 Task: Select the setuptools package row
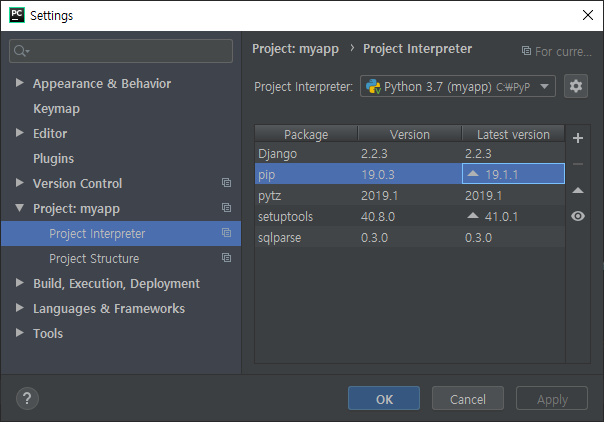click(410, 216)
